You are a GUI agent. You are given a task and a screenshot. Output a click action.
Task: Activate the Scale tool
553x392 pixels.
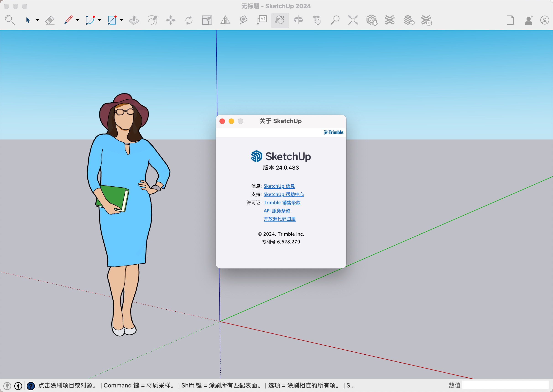[x=207, y=20]
